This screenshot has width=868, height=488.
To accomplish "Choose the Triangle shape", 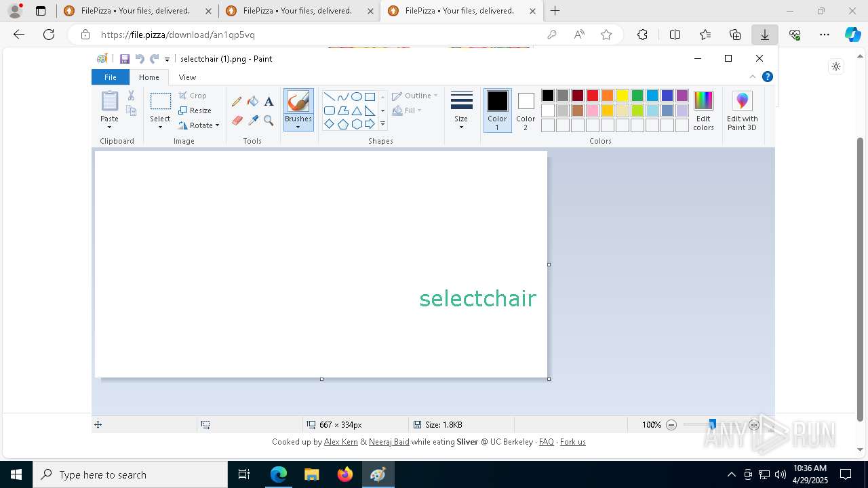I will 357,110.
